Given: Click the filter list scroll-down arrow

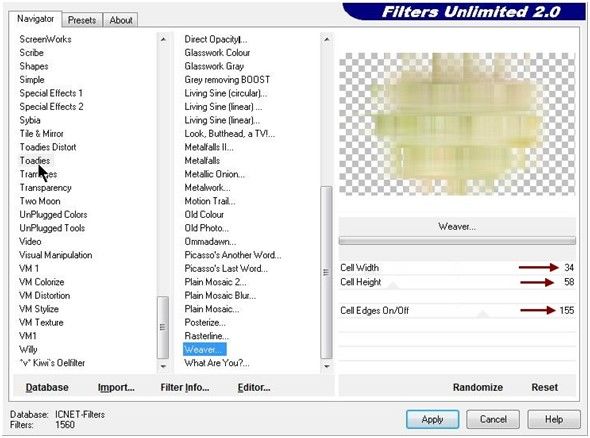Looking at the screenshot, I should 327,366.
